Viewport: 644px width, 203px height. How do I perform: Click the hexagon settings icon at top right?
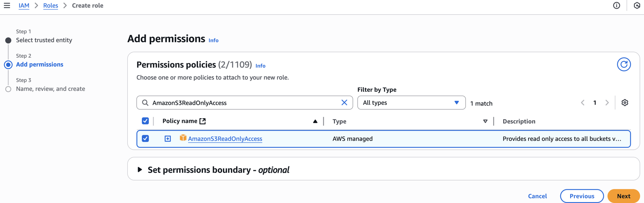(x=637, y=5)
